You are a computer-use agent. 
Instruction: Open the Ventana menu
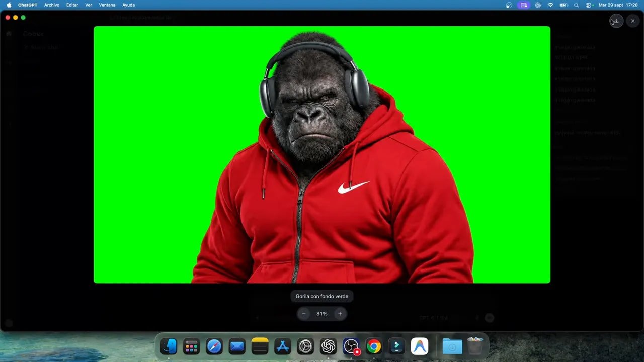[107, 5]
